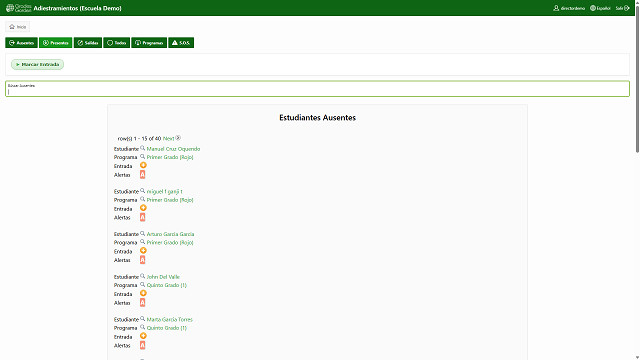The image size is (640, 360).
Task: Click alert A icon for John Del Valle
Action: click(142, 302)
